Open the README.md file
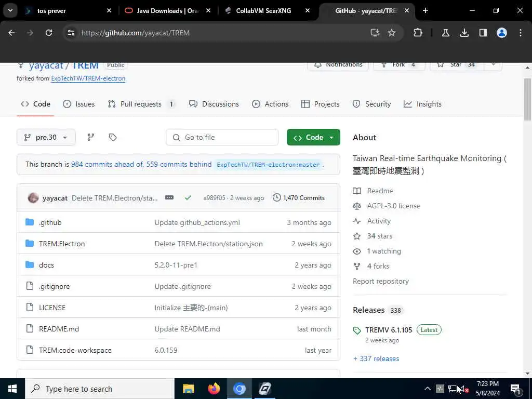 tap(59, 329)
